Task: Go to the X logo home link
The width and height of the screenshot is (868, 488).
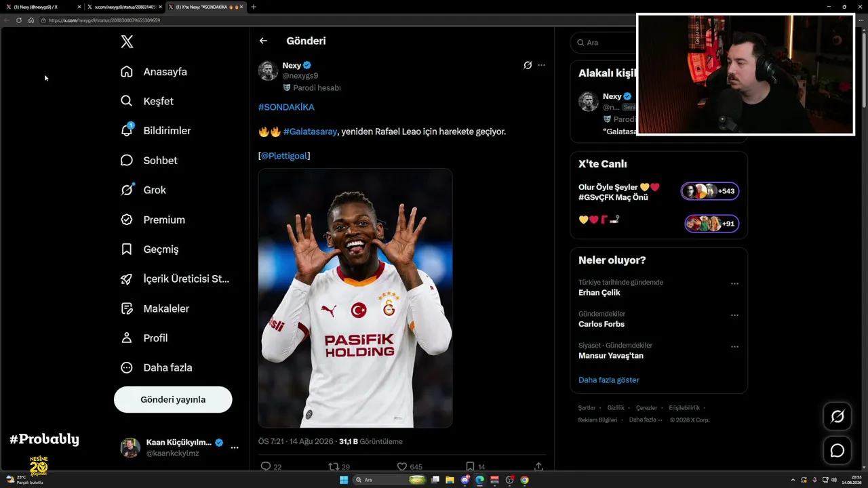Action: (127, 42)
